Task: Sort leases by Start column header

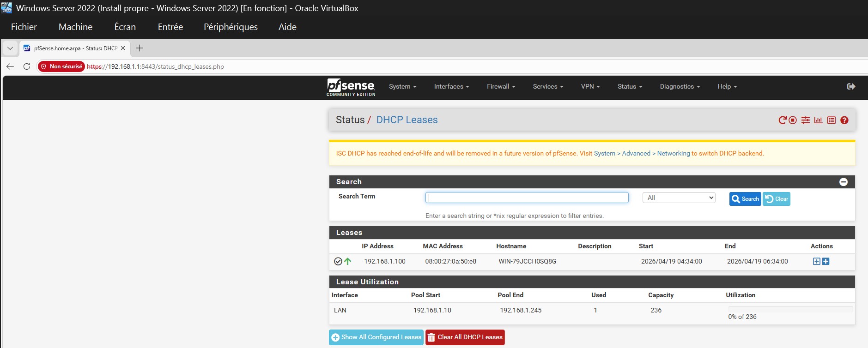Action: [646, 246]
